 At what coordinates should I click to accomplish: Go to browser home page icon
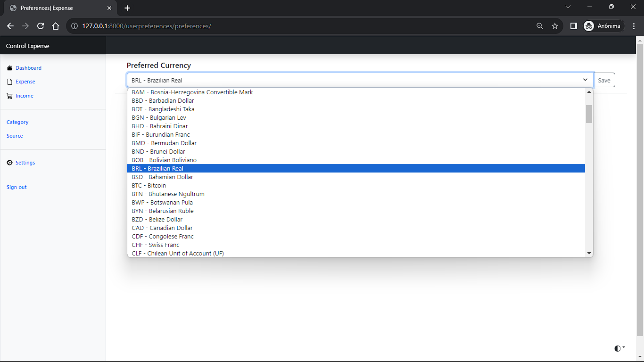(56, 26)
